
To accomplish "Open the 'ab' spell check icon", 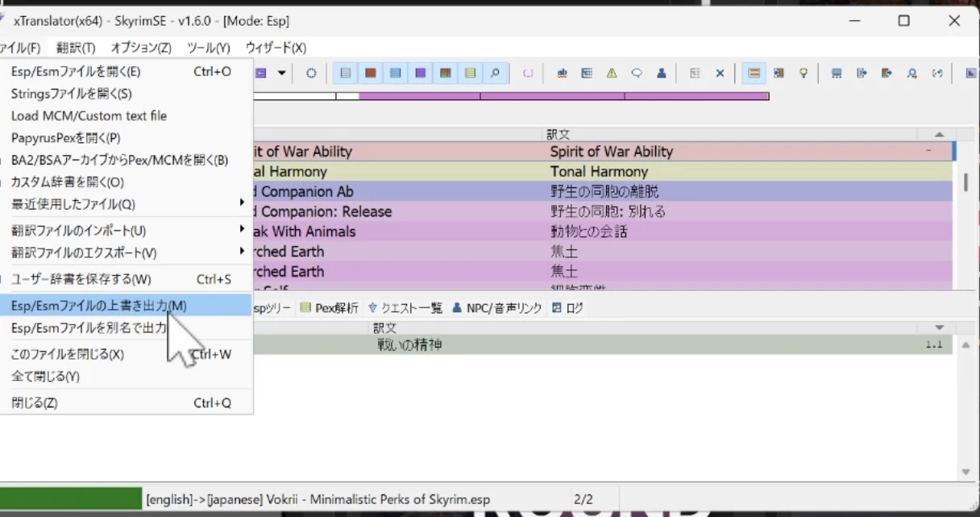I will click(x=563, y=73).
